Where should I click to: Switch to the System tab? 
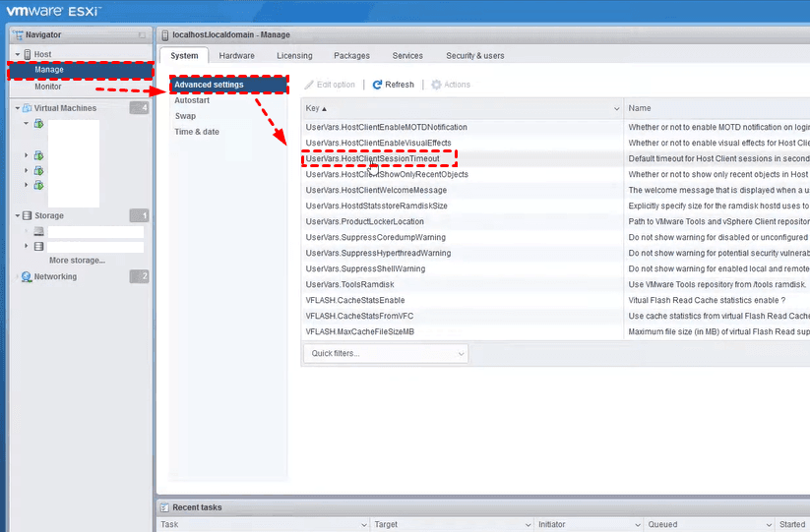tap(184, 56)
